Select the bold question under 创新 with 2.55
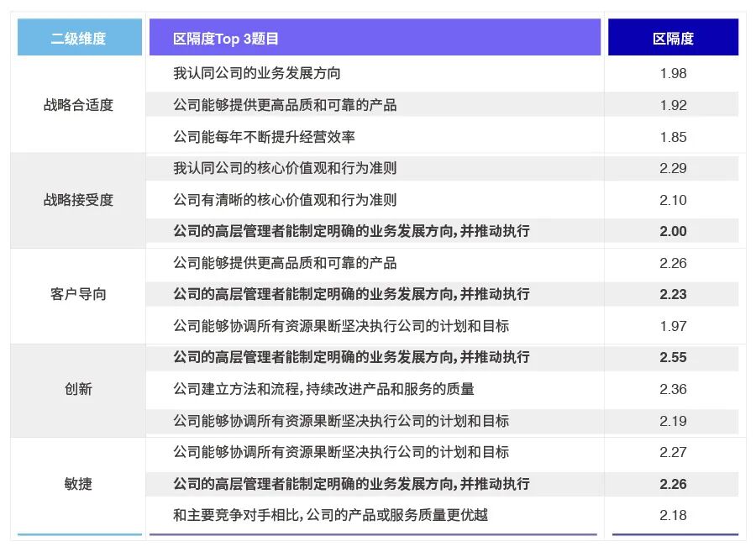Image resolution: width=756 pixels, height=552 pixels. pyautogui.click(x=353, y=358)
